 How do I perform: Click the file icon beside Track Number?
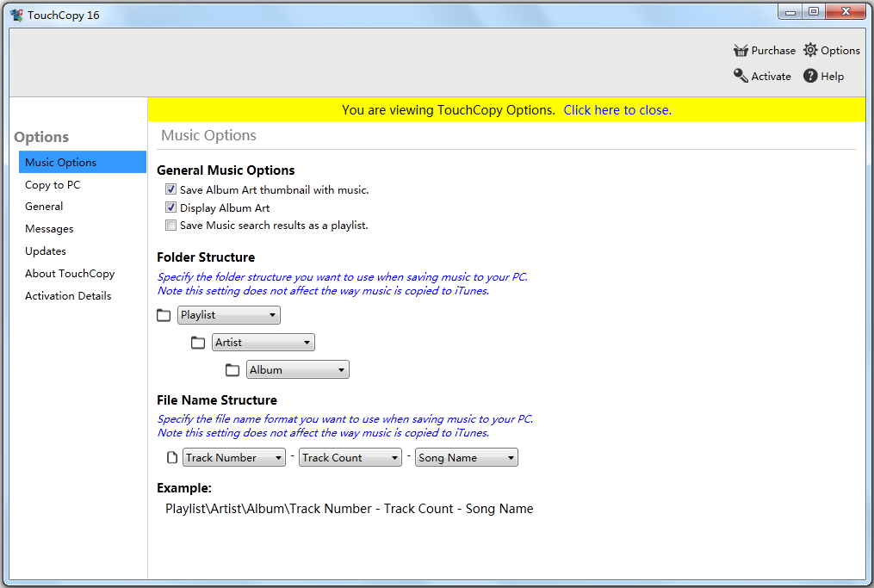pyautogui.click(x=172, y=458)
